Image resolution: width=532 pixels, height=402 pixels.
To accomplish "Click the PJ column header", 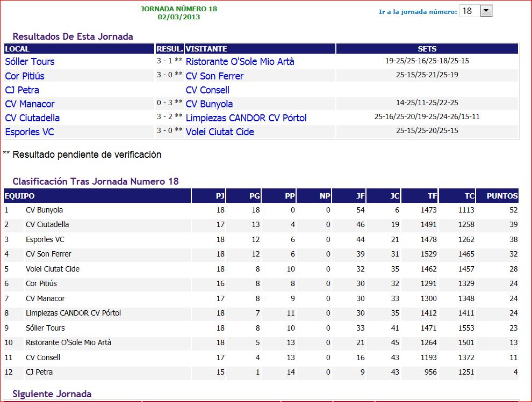I will tap(209, 196).
